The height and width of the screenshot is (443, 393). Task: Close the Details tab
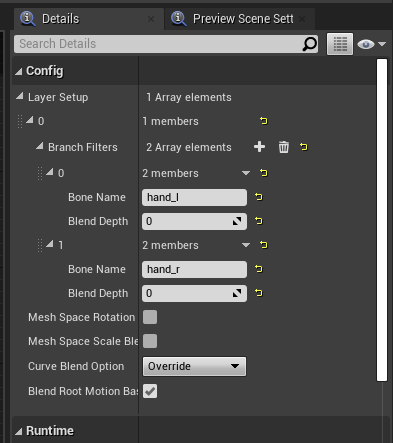click(151, 19)
